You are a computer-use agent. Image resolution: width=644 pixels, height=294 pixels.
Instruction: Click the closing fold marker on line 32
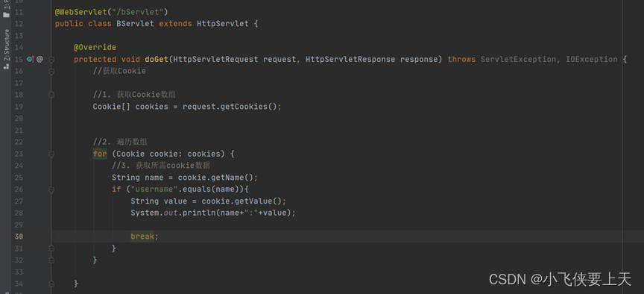click(51, 260)
